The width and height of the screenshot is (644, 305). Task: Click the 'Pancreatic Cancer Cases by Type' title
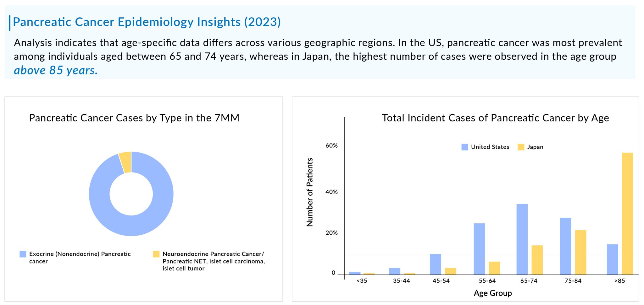click(134, 118)
